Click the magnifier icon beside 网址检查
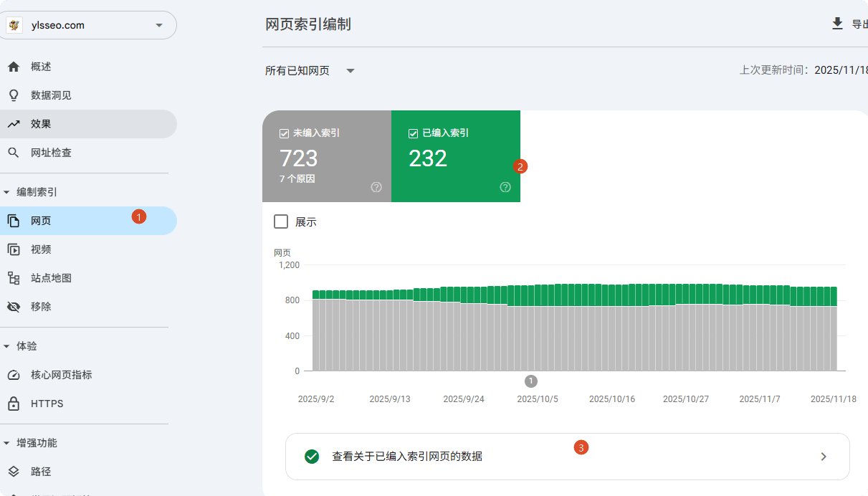 coord(14,153)
